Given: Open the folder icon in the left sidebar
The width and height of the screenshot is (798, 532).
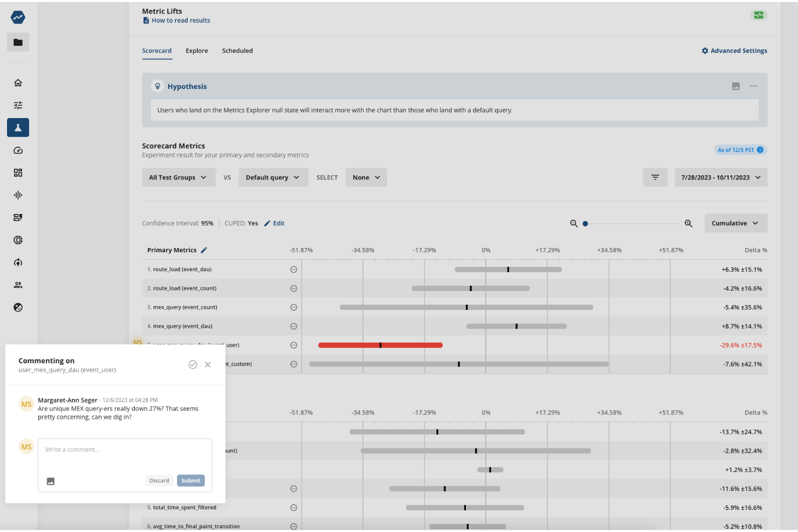Looking at the screenshot, I should (x=18, y=42).
